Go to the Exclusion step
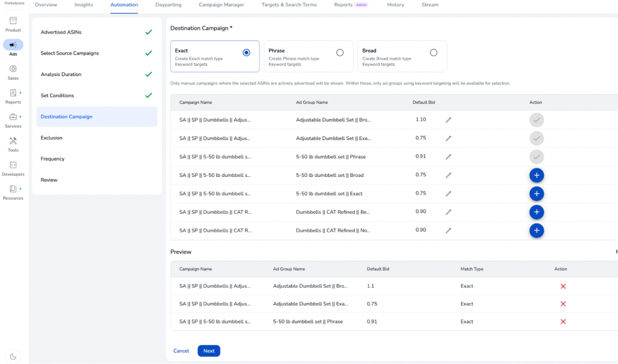 coord(97,138)
